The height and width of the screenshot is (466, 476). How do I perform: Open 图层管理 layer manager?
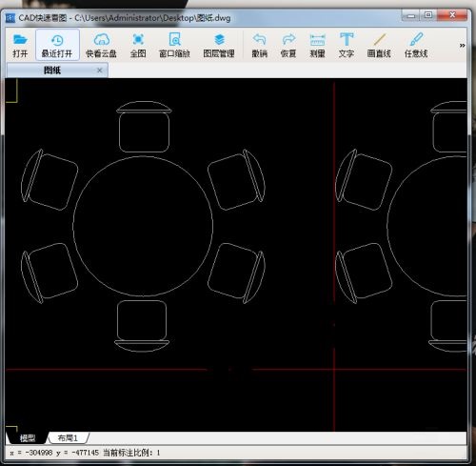pos(219,46)
